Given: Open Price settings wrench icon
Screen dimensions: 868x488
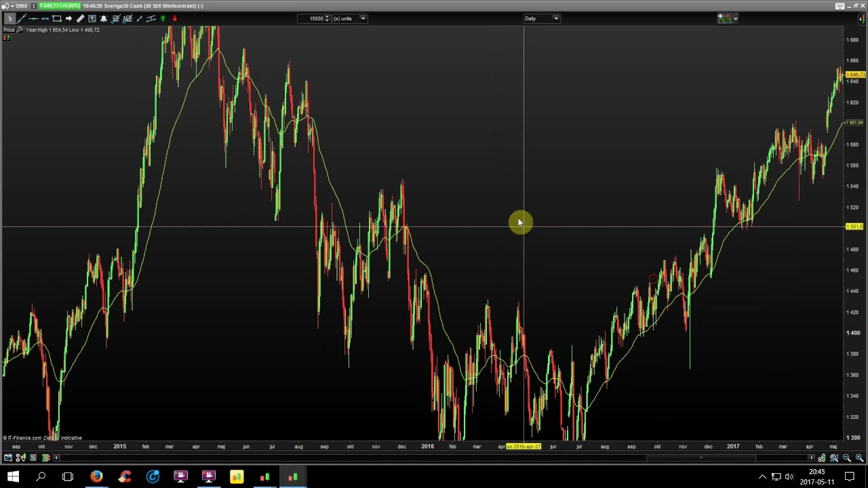Looking at the screenshot, I should [x=20, y=30].
